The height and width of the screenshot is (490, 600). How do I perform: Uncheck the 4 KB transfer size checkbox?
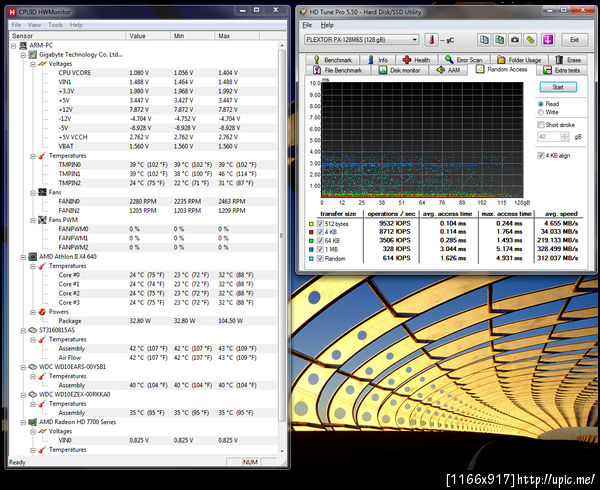click(x=320, y=232)
